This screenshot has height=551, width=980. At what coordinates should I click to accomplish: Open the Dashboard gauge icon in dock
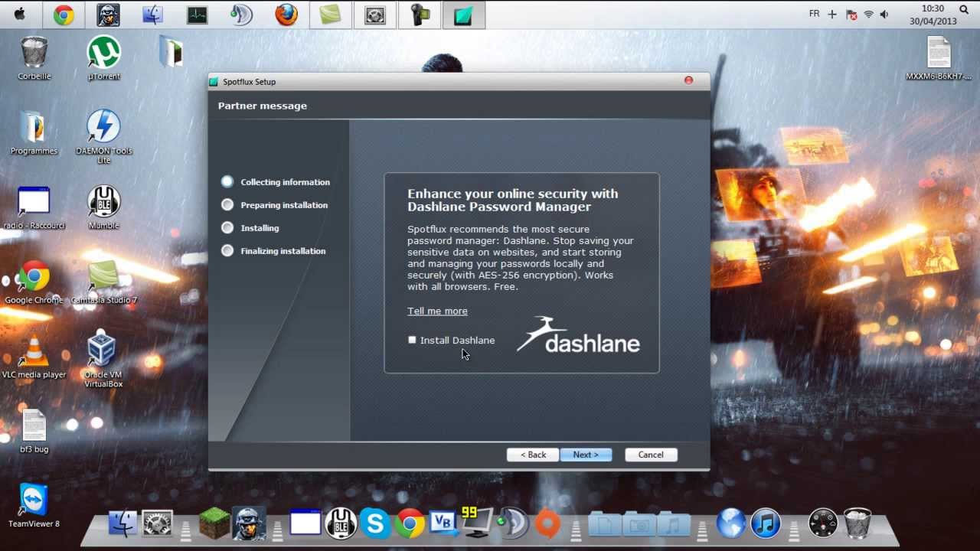823,524
